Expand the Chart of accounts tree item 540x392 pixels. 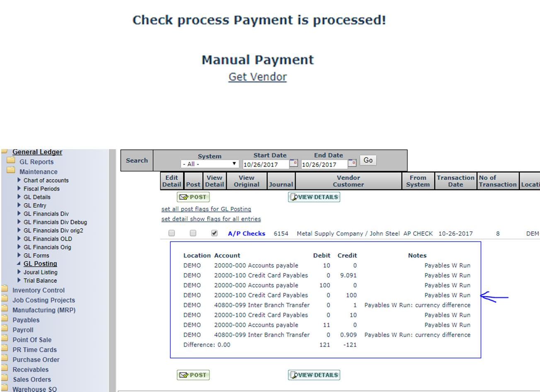click(x=19, y=180)
